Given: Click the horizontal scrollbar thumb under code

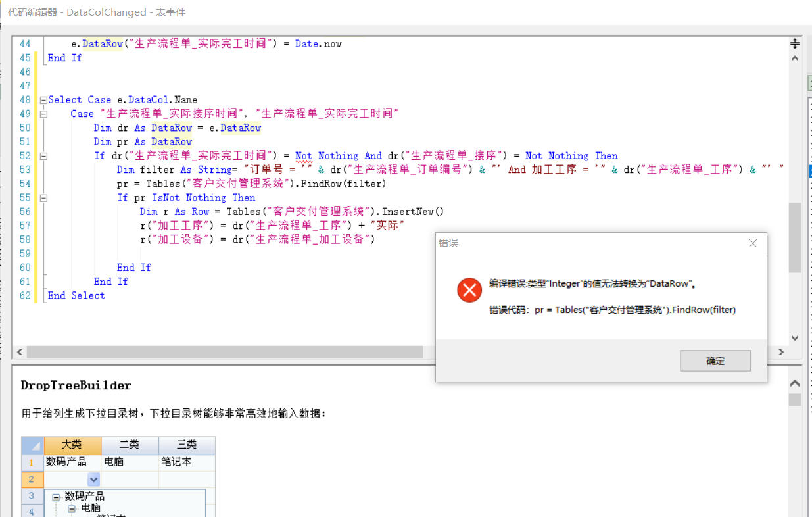Looking at the screenshot, I should 224,353.
